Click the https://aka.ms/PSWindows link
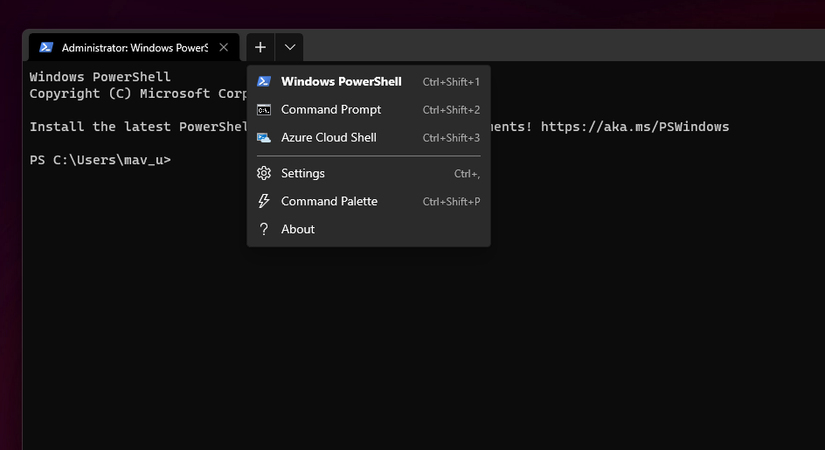This screenshot has width=825, height=450. pyautogui.click(x=635, y=127)
